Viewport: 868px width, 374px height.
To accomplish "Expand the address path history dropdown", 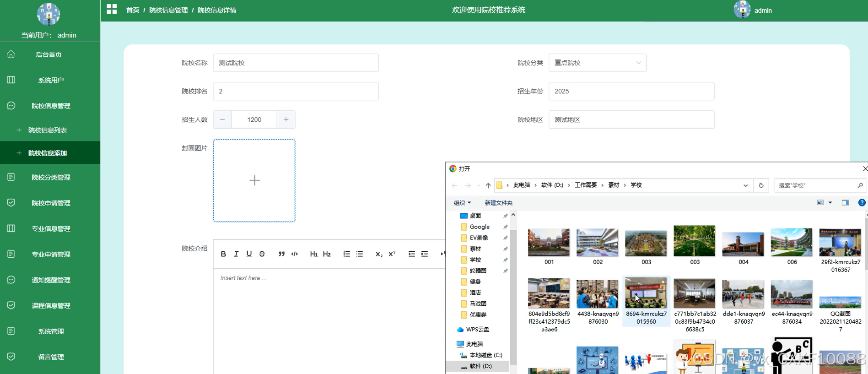I will (745, 185).
